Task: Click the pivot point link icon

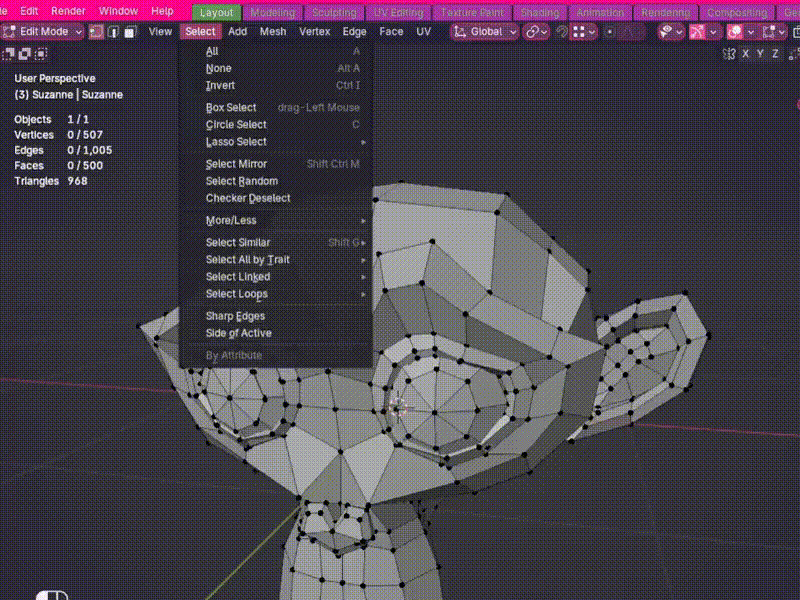Action: tap(532, 32)
